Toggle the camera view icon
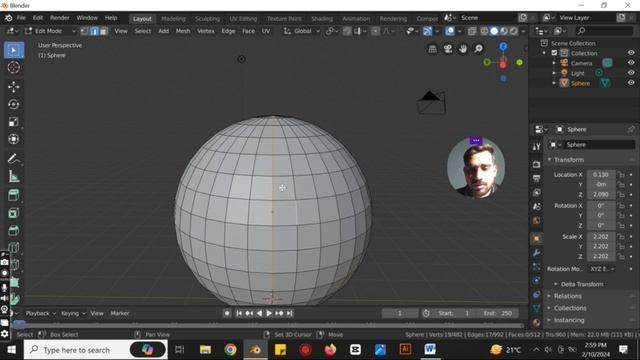 (448, 49)
